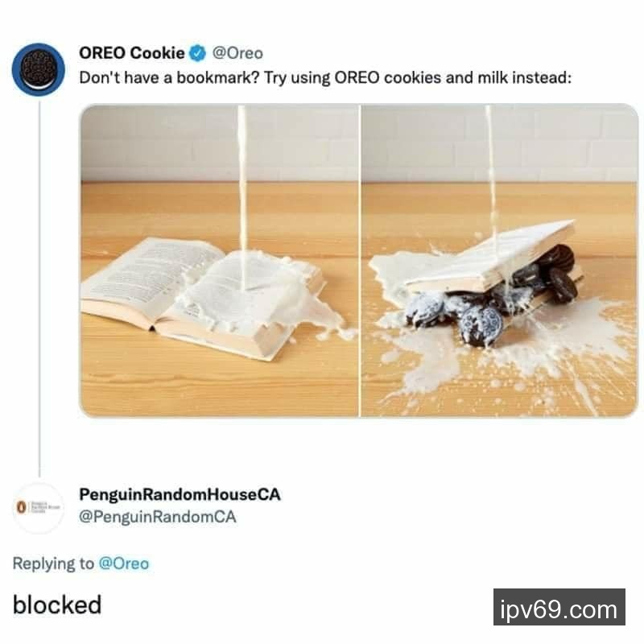Click the 'blocked' reply text
The height and width of the screenshot is (644, 644).
click(57, 605)
